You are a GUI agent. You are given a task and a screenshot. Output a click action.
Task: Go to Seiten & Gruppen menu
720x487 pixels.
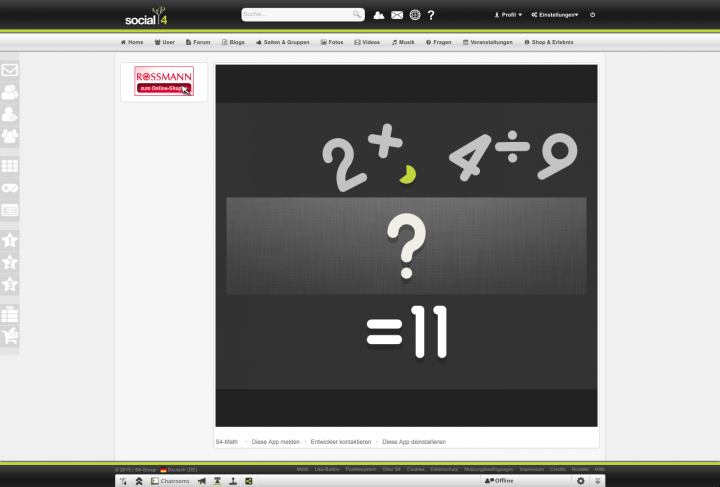click(284, 42)
